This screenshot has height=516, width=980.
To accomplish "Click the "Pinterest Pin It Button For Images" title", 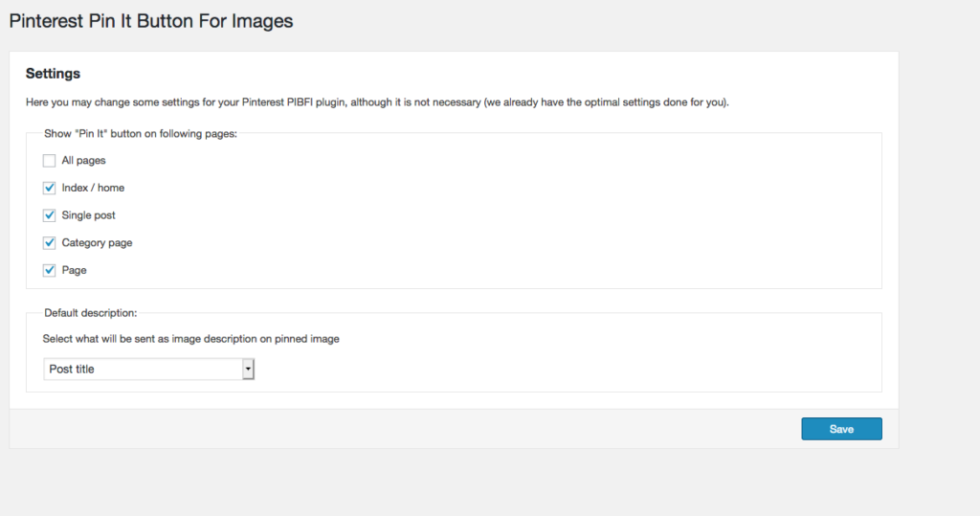I will 151,19.
